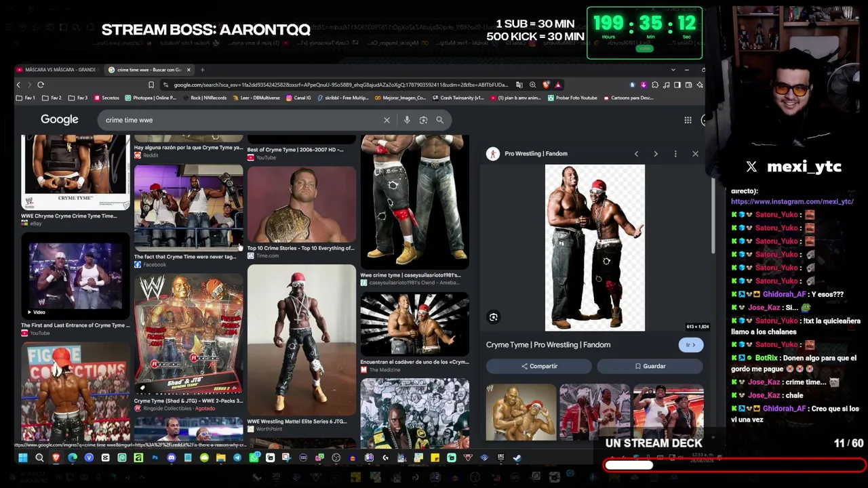Open the tab search dropdown arrow
This screenshot has height=488, width=868.
click(x=673, y=70)
